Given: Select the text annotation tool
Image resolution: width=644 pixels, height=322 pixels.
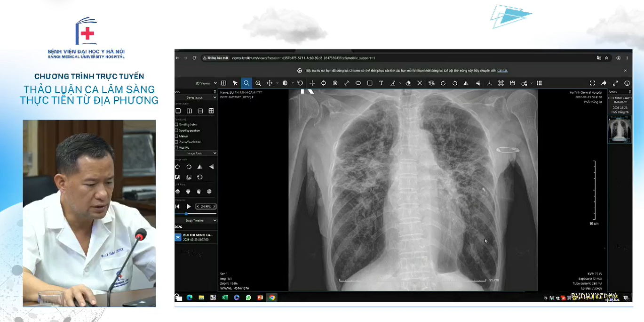Looking at the screenshot, I should coord(381,83).
